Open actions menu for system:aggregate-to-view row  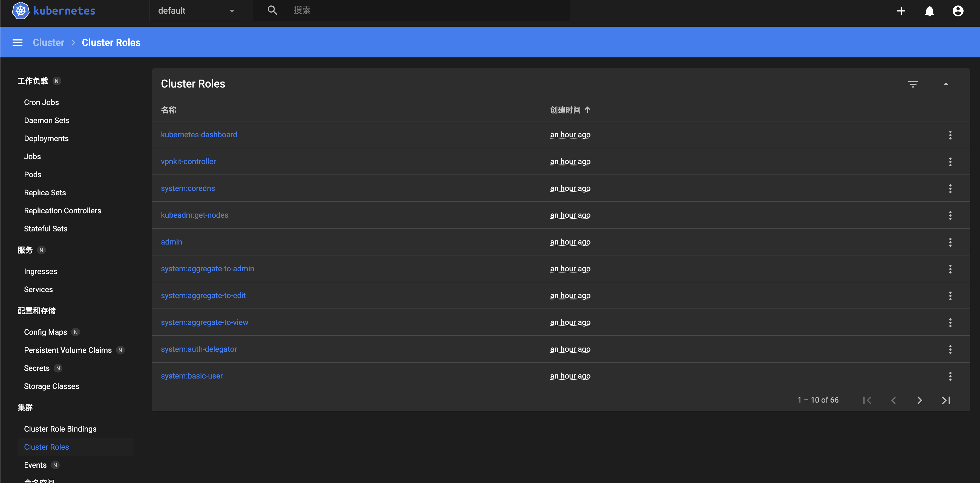coord(950,323)
